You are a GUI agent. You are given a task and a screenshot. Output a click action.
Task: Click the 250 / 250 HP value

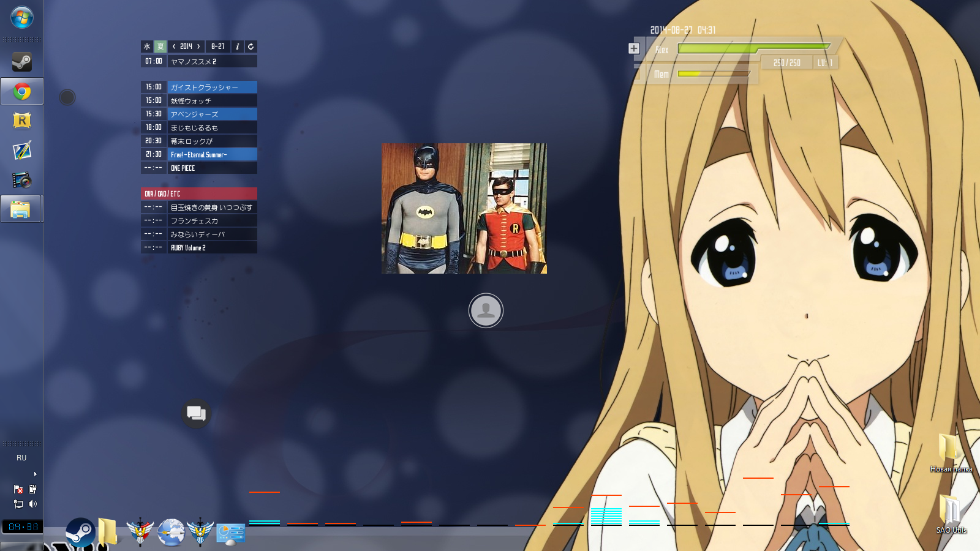(787, 63)
